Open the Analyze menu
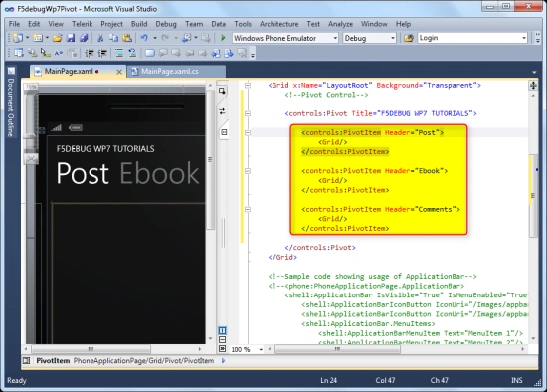547x392 pixels. tap(340, 24)
